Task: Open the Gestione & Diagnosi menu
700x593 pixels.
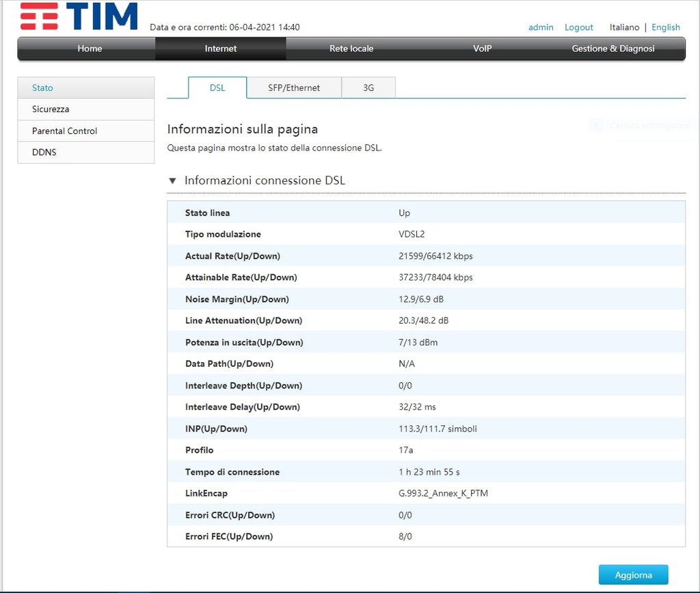Action: 613,49
